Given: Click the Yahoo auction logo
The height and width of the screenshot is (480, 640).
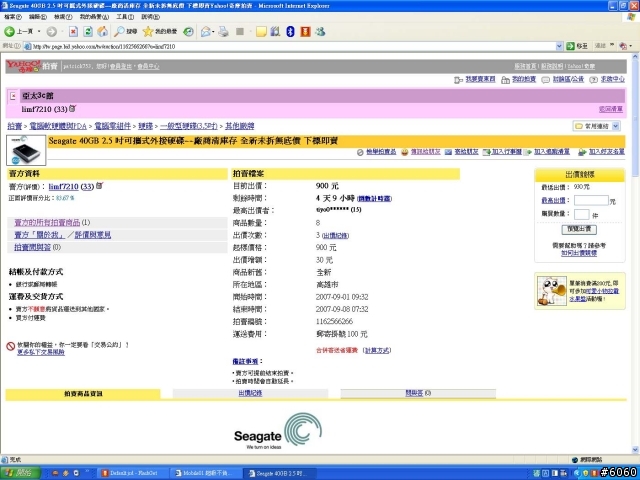Looking at the screenshot, I should coord(32,66).
